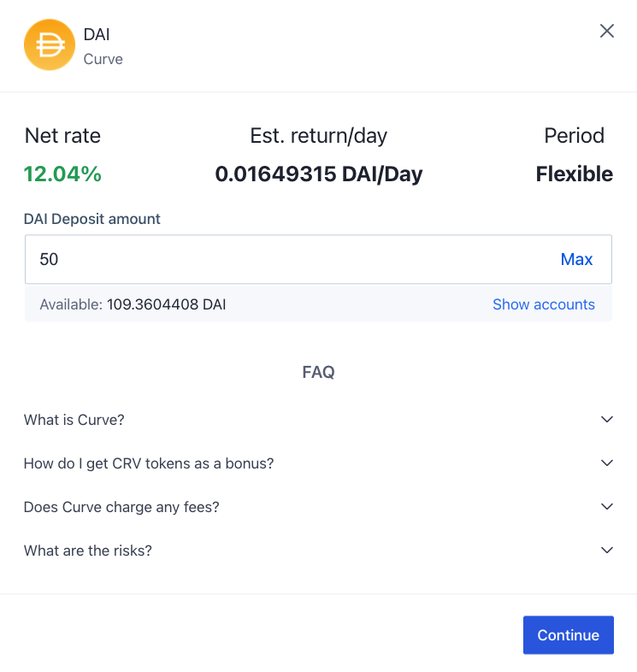Click the orange DAI coin logo
The width and height of the screenshot is (637, 672).
click(x=50, y=44)
